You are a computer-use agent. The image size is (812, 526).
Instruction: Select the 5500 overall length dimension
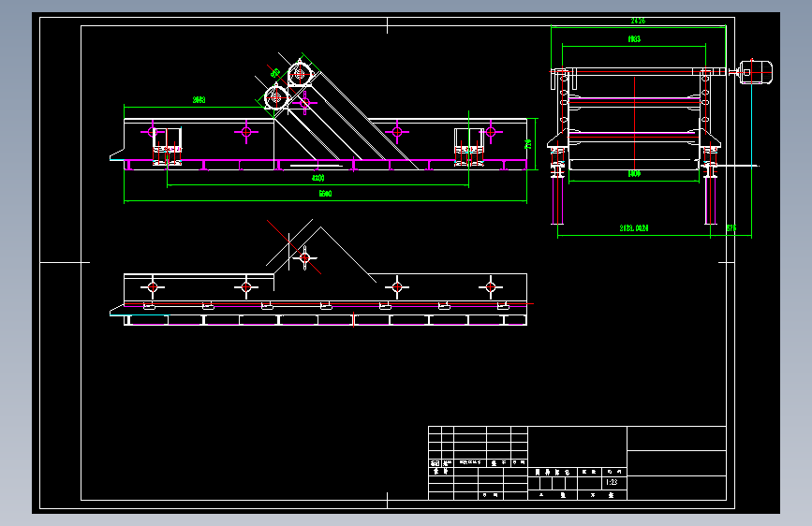325,194
